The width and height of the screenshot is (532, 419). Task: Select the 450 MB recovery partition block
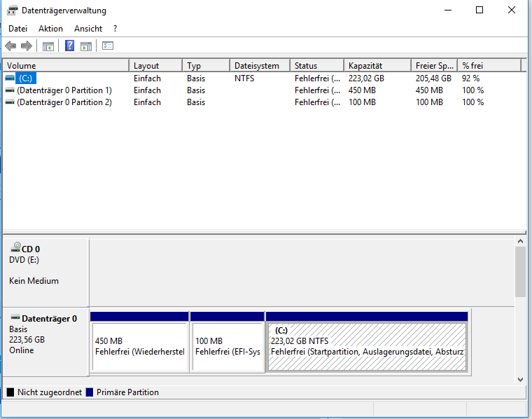click(x=139, y=342)
